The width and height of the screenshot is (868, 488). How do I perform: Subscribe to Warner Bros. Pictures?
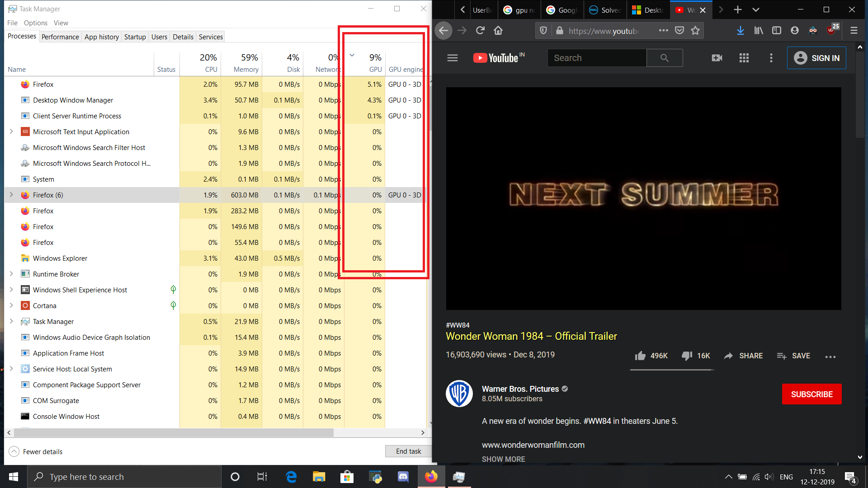pos(812,394)
